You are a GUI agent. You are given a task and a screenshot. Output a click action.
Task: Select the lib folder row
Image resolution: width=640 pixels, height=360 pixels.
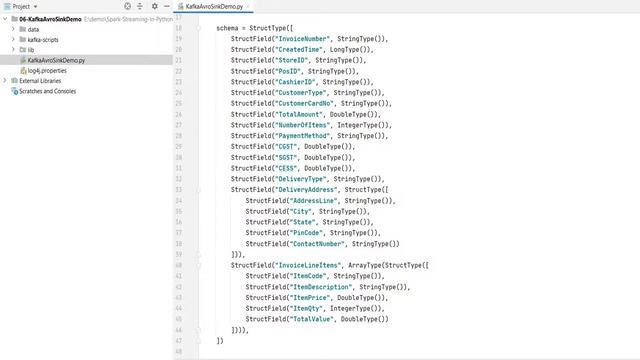tap(87, 50)
